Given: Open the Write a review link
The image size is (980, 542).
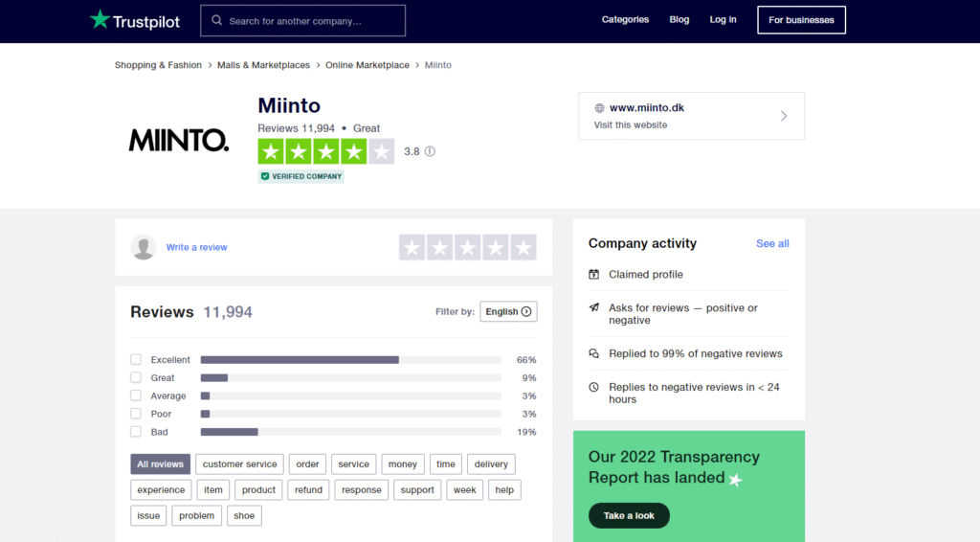Looking at the screenshot, I should pyautogui.click(x=197, y=247).
